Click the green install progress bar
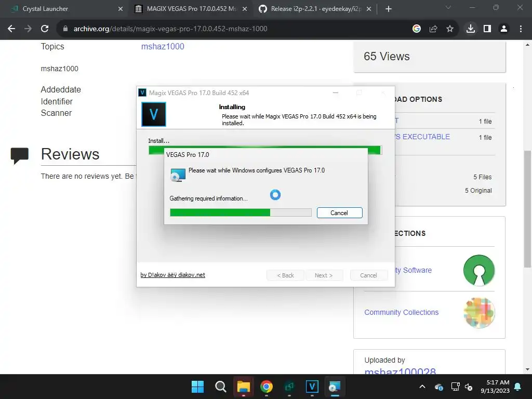This screenshot has height=399, width=532. (x=265, y=150)
